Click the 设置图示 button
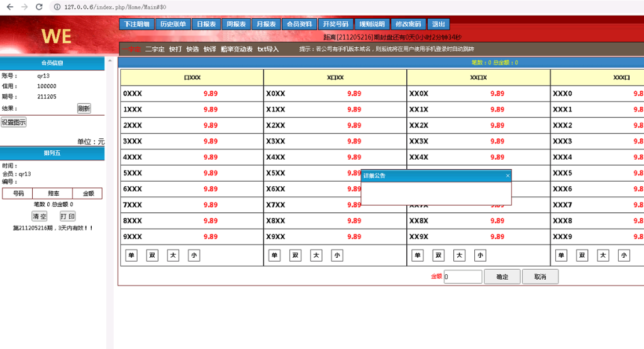The image size is (644, 349). coord(14,123)
